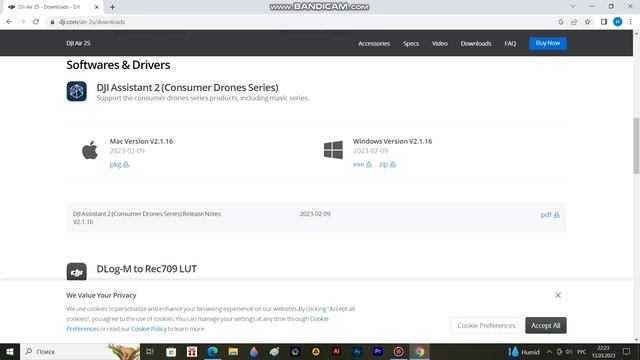Open File Explorer from taskbar

coord(233,351)
